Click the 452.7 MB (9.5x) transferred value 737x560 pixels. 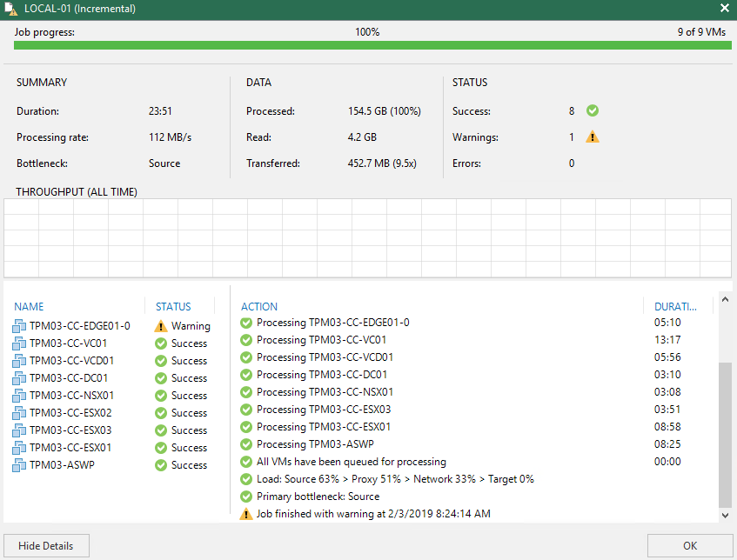[382, 163]
